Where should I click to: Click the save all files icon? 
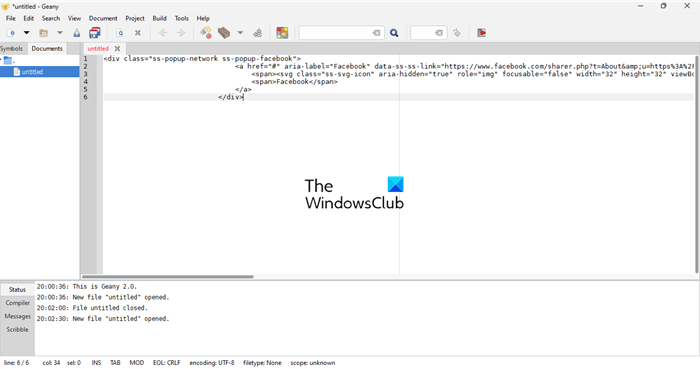click(x=95, y=33)
